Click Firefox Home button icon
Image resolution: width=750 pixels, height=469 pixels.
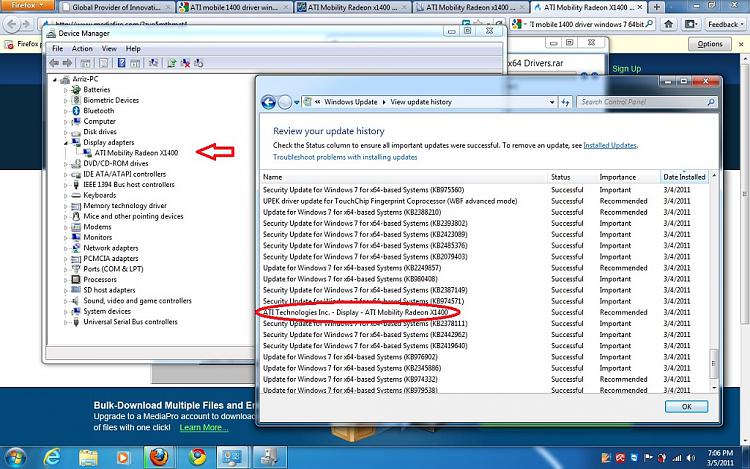pos(669,24)
